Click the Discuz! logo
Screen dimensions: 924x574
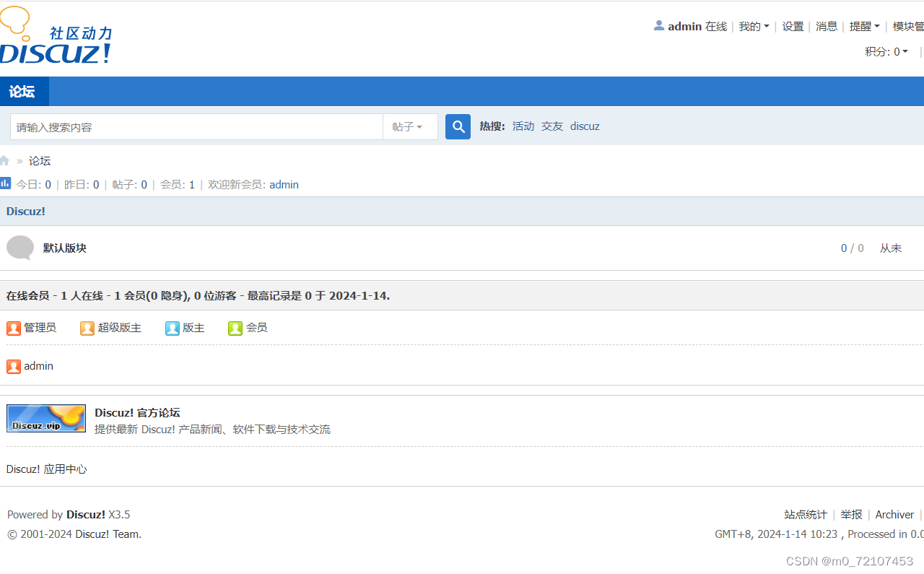click(56, 36)
